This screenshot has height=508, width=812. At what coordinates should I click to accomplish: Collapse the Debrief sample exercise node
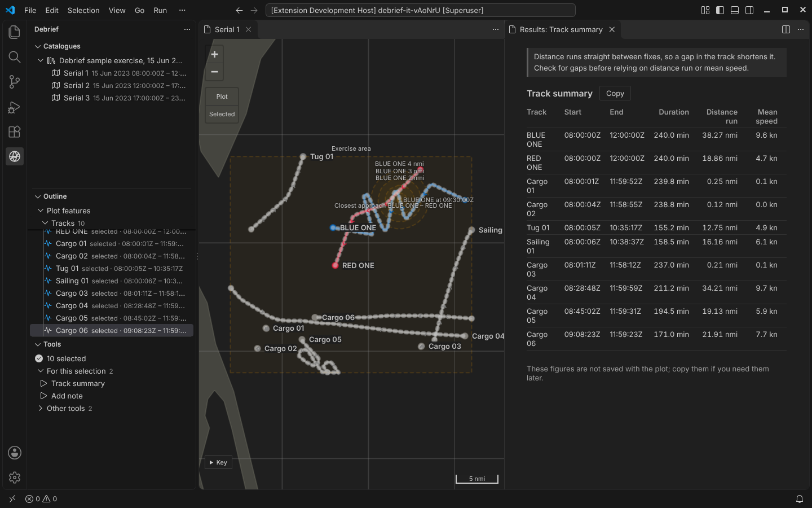coord(41,60)
